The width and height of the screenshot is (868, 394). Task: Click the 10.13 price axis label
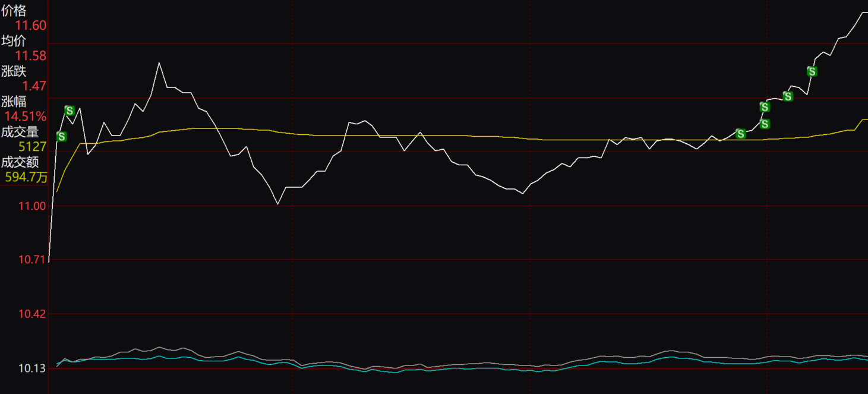[x=31, y=368]
